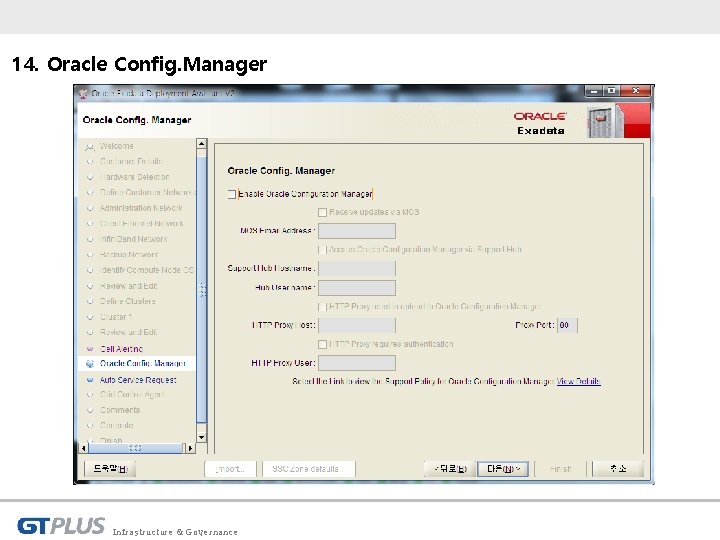Click the Korean Help button (H)
720x540 pixels.
[110, 469]
